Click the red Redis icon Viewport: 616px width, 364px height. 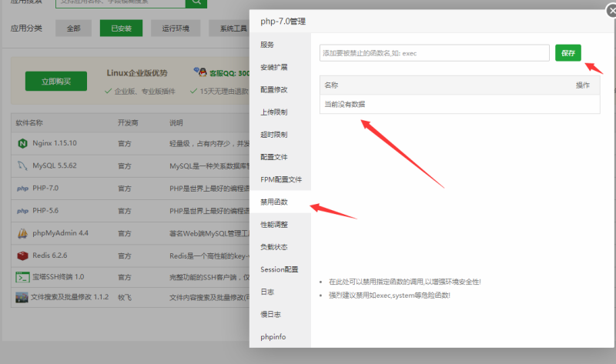[x=22, y=255]
